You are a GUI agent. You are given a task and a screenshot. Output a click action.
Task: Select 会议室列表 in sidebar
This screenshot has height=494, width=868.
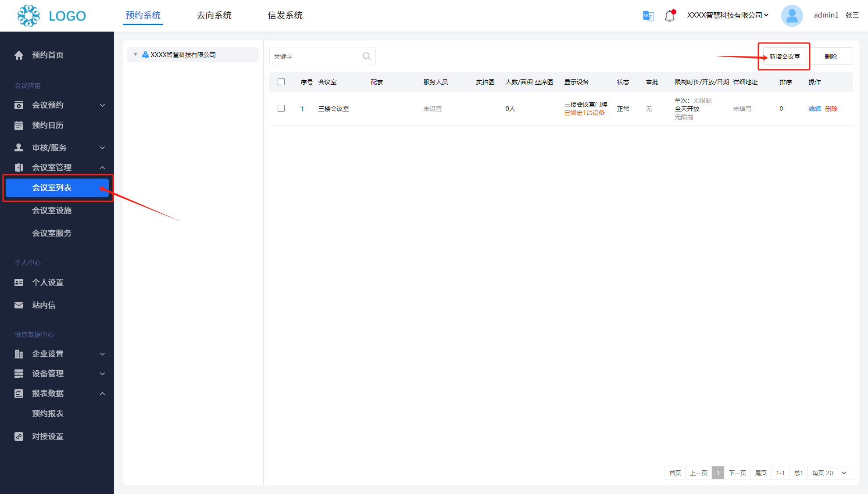[x=57, y=188]
